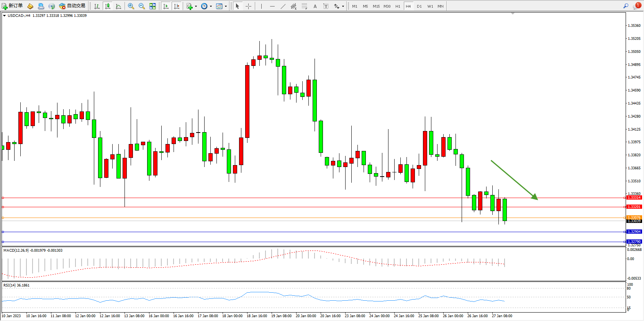Switch to the M15 timeframe
644x321 pixels.
pyautogui.click(x=376, y=6)
